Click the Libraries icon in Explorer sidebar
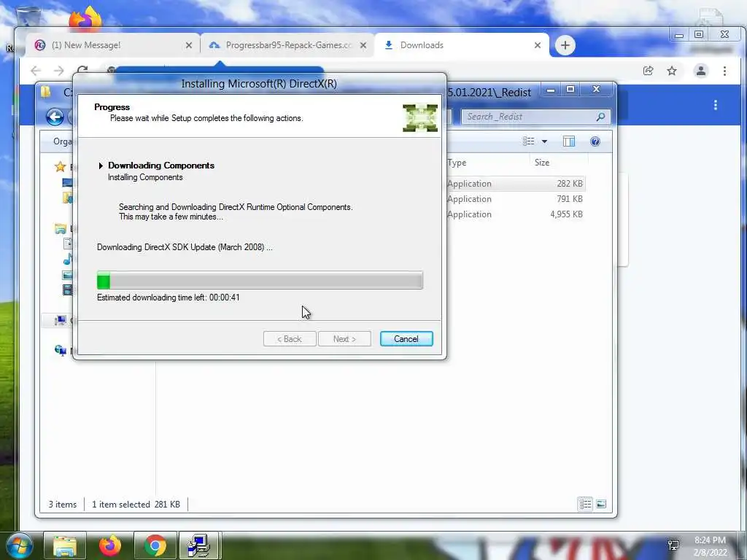 [60, 229]
